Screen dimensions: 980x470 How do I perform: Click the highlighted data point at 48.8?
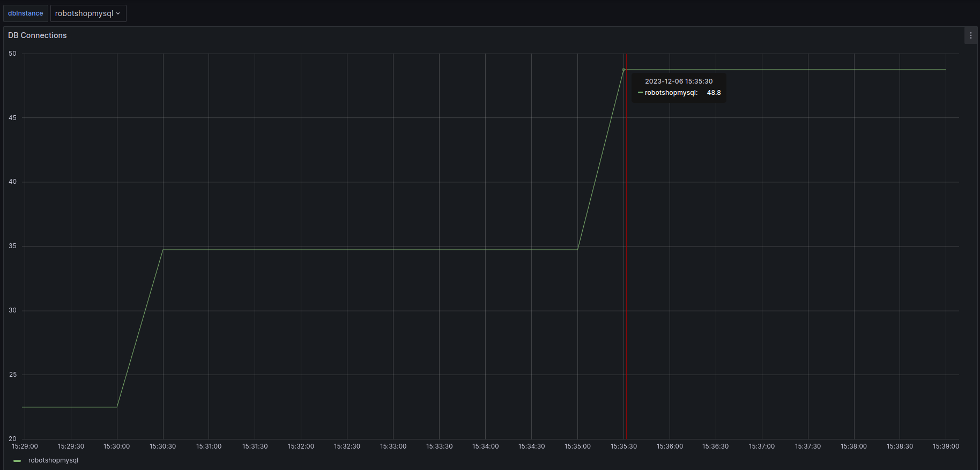pos(623,70)
